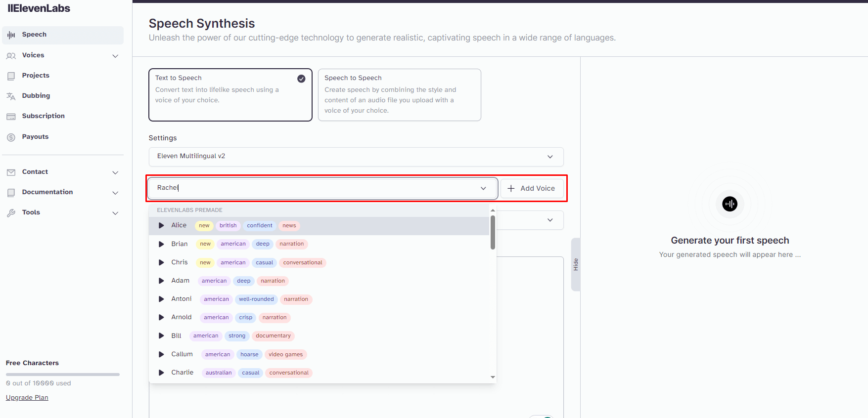Play the Alice voice preview
Screen dimensions: 868x418
click(x=161, y=225)
